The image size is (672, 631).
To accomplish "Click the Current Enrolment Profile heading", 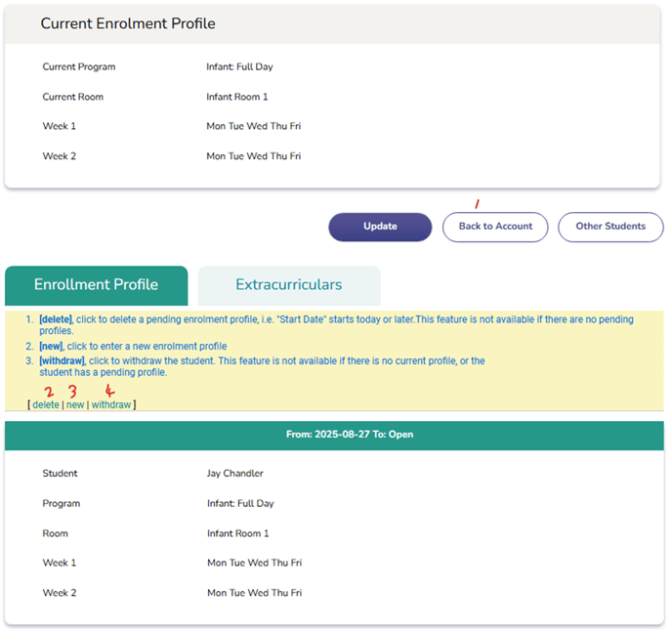I will pyautogui.click(x=128, y=23).
